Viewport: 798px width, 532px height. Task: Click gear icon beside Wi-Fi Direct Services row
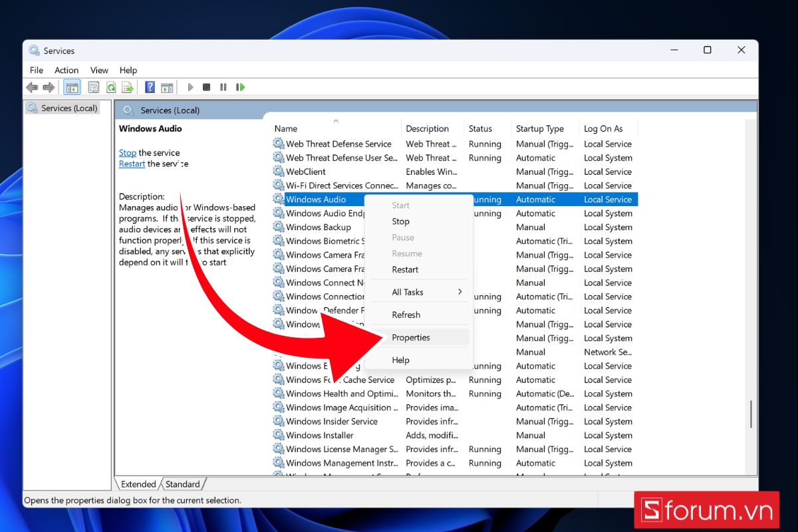(279, 186)
